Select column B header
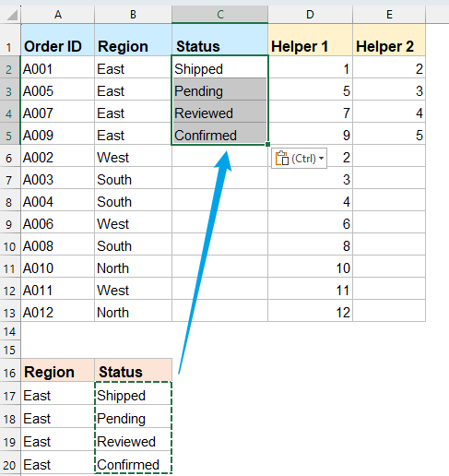The height and width of the screenshot is (476, 449). click(x=133, y=15)
